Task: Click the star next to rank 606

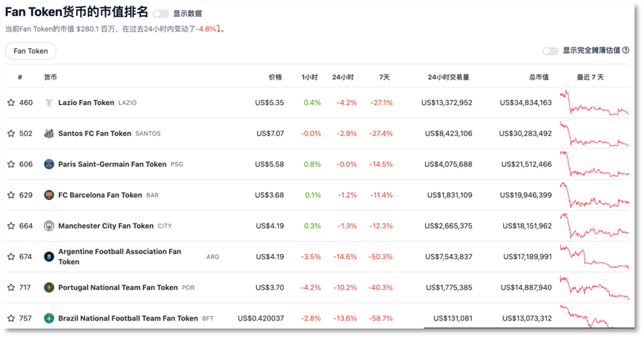Action: coord(11,164)
